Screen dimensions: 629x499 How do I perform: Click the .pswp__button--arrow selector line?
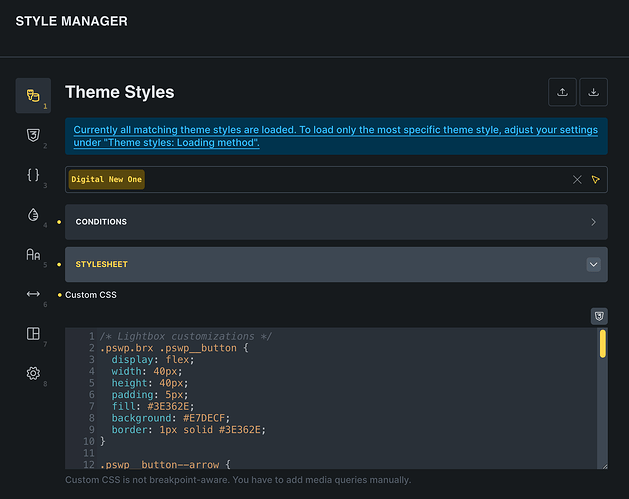[x=165, y=465]
